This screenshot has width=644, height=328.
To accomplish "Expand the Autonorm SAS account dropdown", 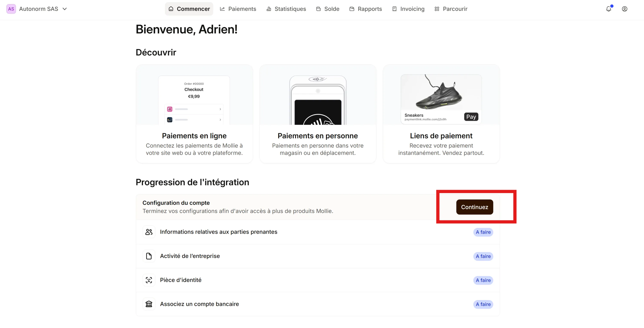I will click(x=64, y=9).
